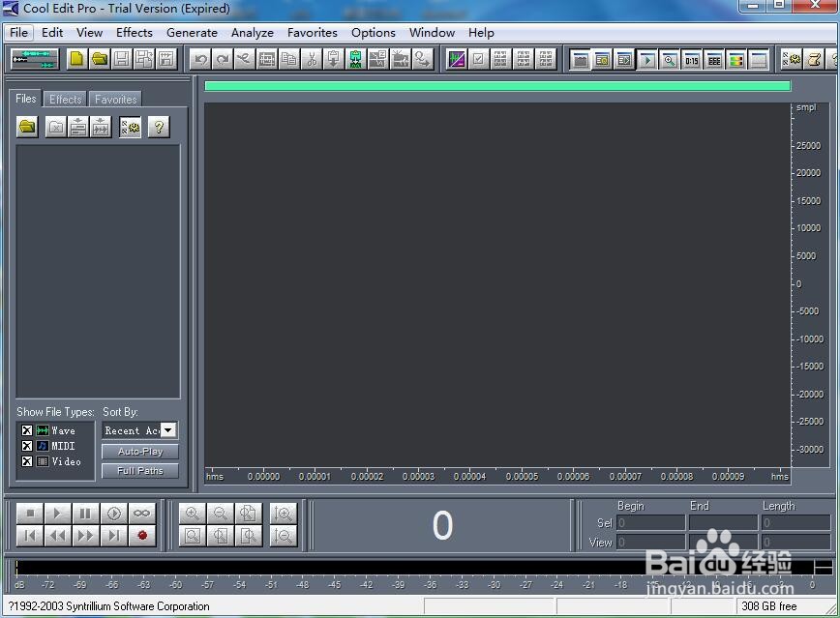Open the Analyze menu

[x=253, y=33]
